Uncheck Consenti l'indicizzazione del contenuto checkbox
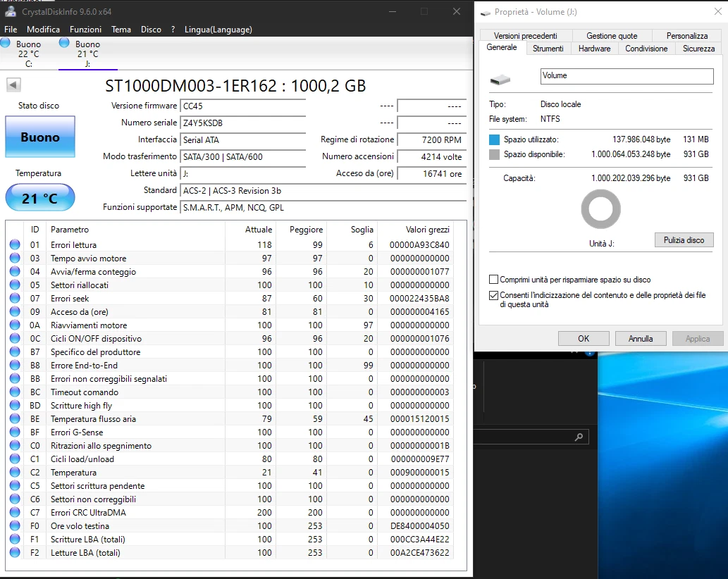728x579 pixels. click(493, 295)
